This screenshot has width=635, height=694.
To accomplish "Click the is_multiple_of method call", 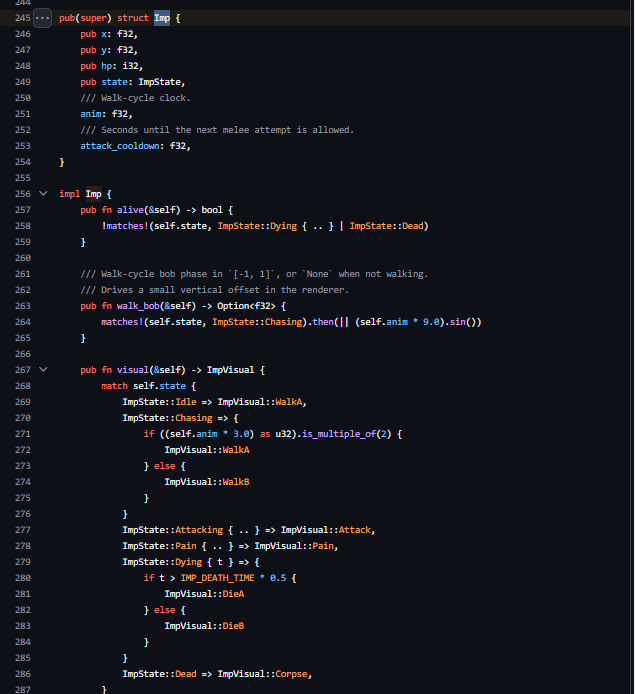I will pyautogui.click(x=339, y=434).
